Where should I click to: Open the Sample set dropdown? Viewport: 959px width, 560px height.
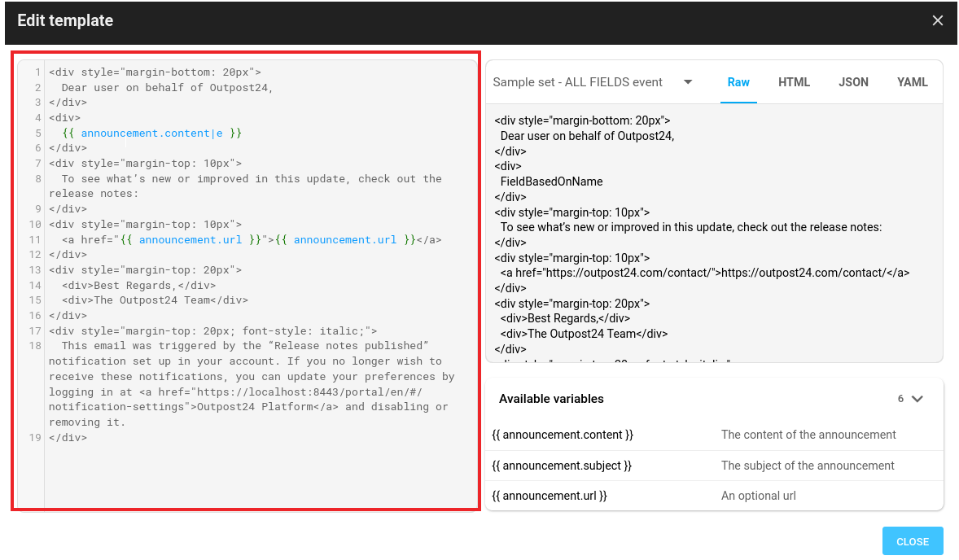[687, 82]
